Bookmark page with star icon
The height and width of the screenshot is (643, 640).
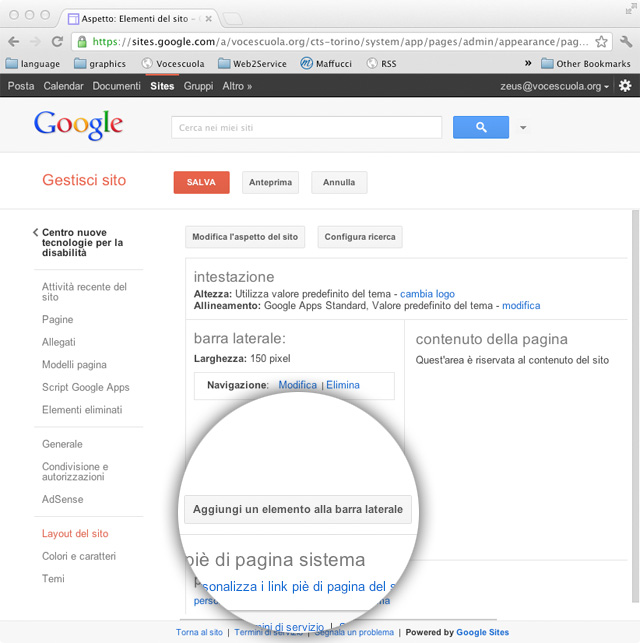[601, 42]
